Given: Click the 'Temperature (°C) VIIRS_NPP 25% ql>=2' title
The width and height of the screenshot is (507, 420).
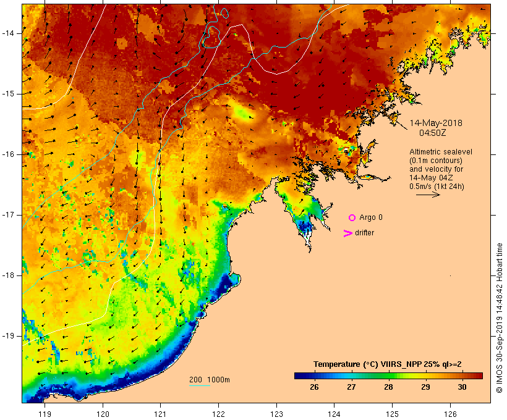Looking at the screenshot, I should click(x=388, y=364).
